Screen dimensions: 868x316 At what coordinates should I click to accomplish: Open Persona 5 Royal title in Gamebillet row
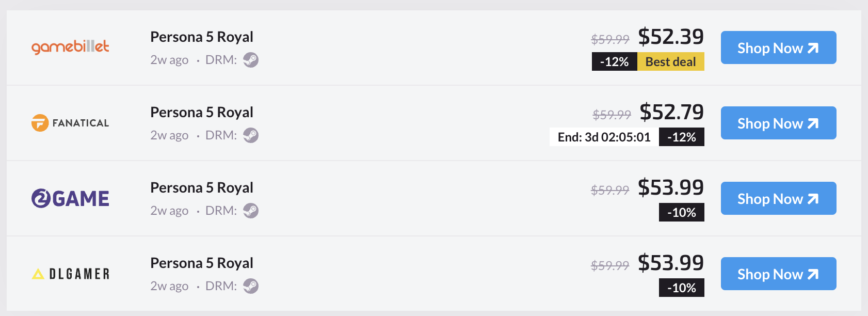(202, 37)
